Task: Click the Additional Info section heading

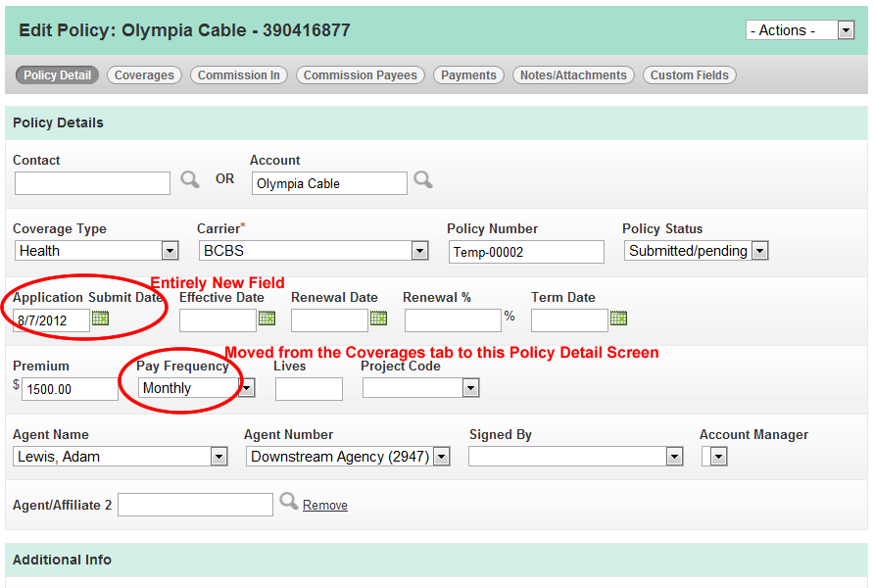Action: point(63,560)
